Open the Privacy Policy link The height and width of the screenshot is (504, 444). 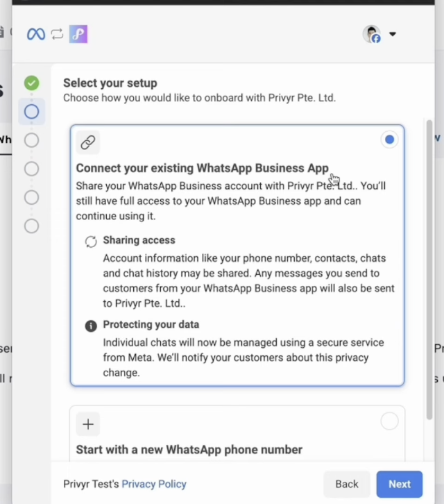point(154,484)
